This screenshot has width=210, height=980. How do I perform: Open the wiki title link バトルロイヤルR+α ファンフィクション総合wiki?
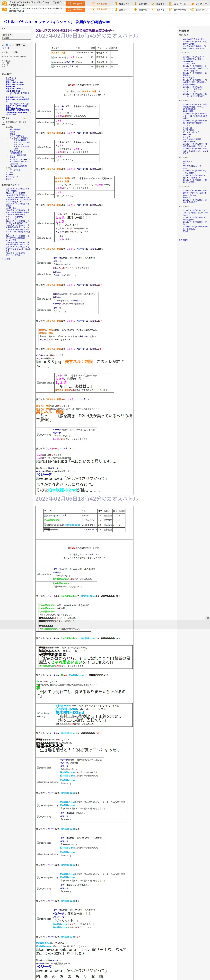57,22
